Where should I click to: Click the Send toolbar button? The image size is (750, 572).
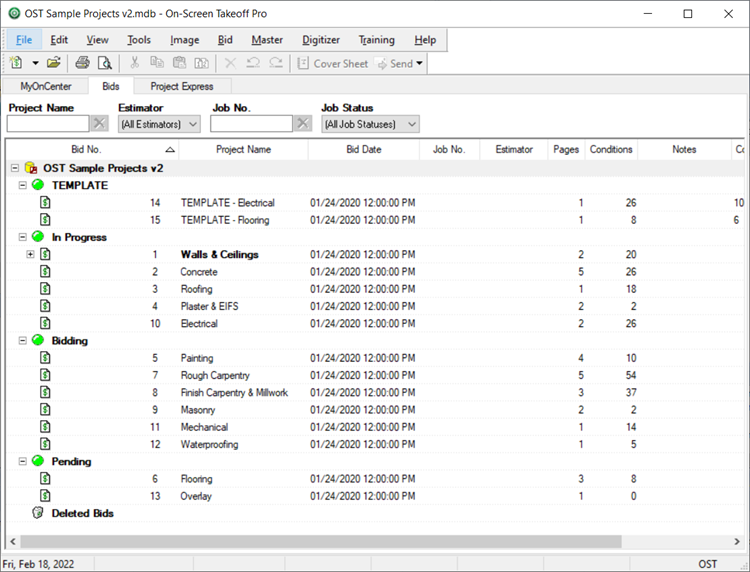[395, 64]
